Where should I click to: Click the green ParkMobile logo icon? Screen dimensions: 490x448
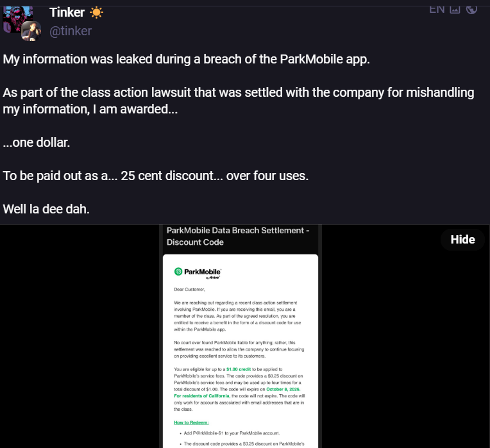178,272
